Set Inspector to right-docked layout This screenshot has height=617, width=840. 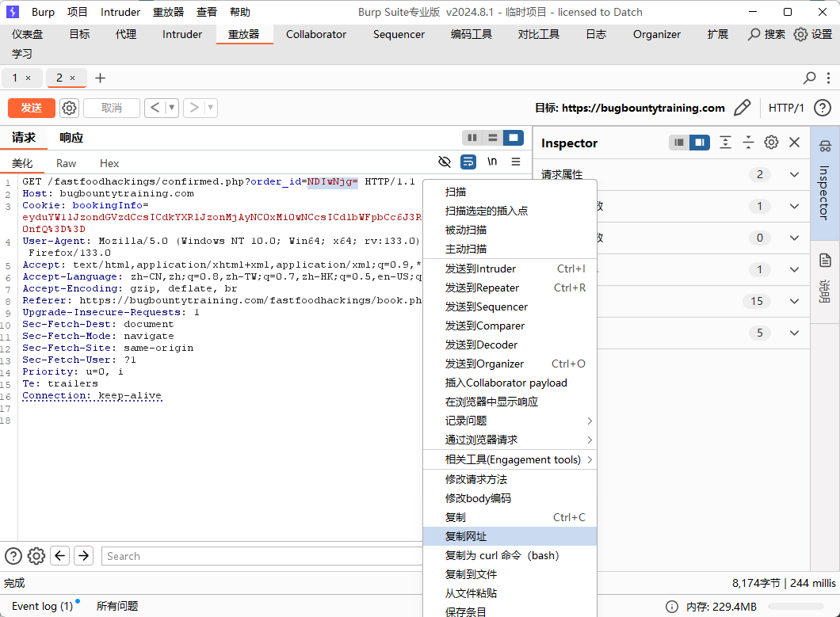700,143
